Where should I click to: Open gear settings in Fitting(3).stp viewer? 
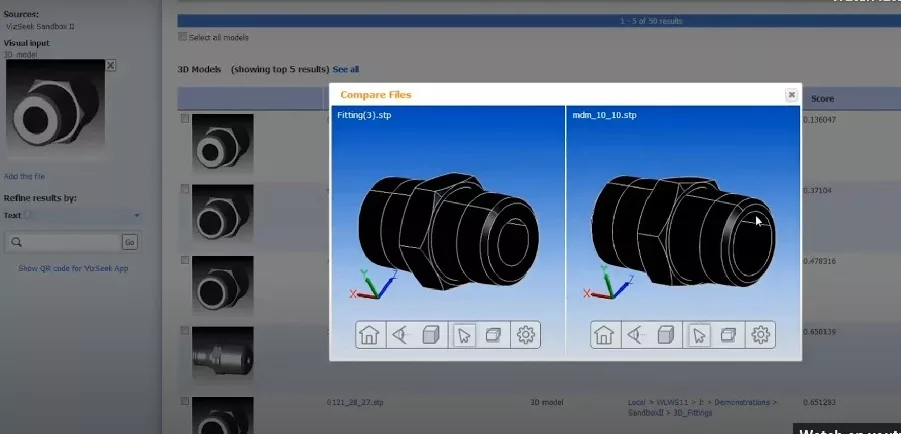pyautogui.click(x=526, y=335)
